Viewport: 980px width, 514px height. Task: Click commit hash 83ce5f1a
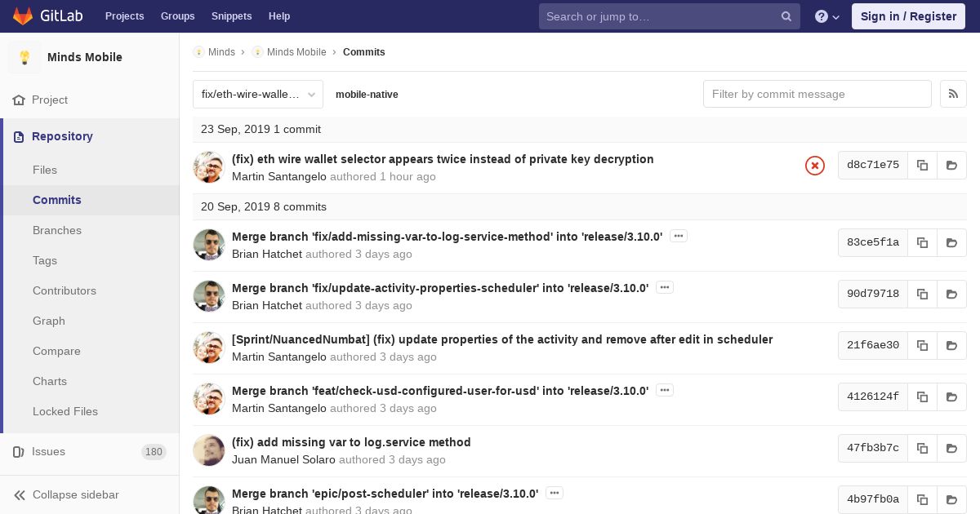[x=873, y=242]
